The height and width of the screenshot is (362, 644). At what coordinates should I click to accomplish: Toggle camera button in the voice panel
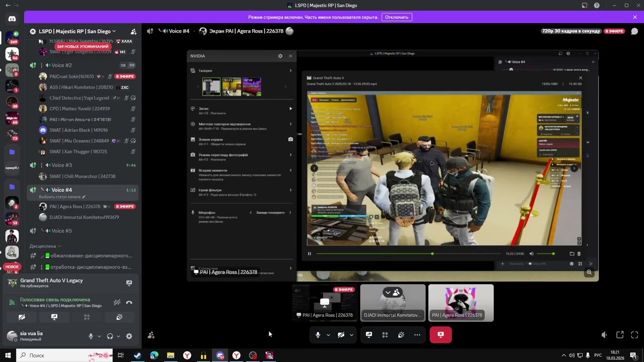coord(22,317)
